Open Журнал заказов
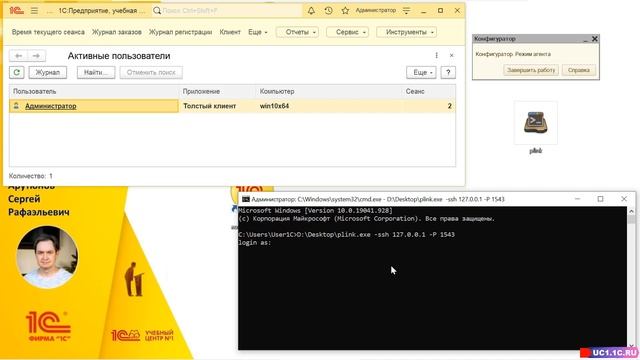The width and height of the screenshot is (640, 360). (x=116, y=32)
